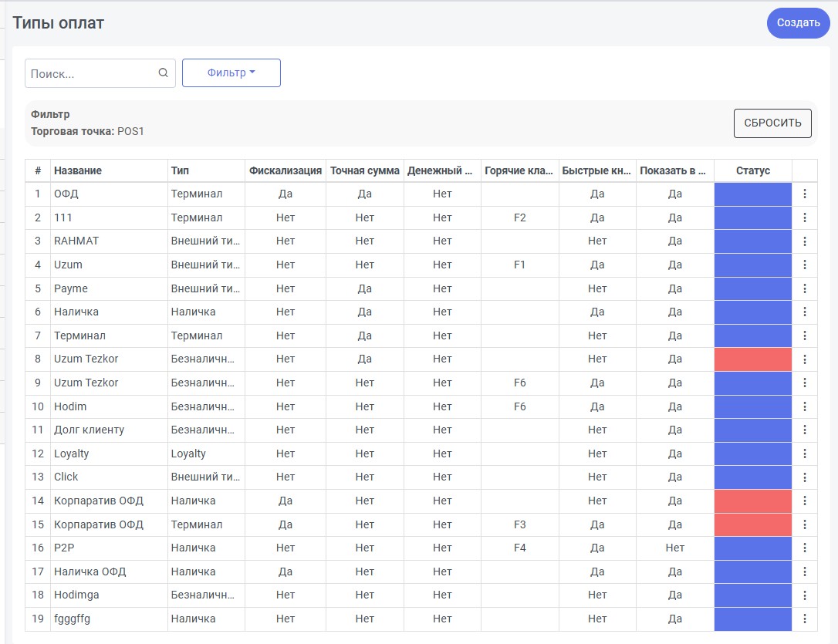
Task: Reset filters with the СБРОСИТЬ button
Action: point(772,123)
